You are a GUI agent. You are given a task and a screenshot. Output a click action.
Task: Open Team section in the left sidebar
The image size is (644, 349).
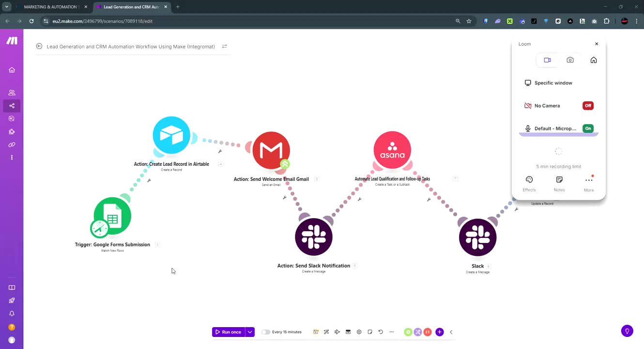point(12,93)
